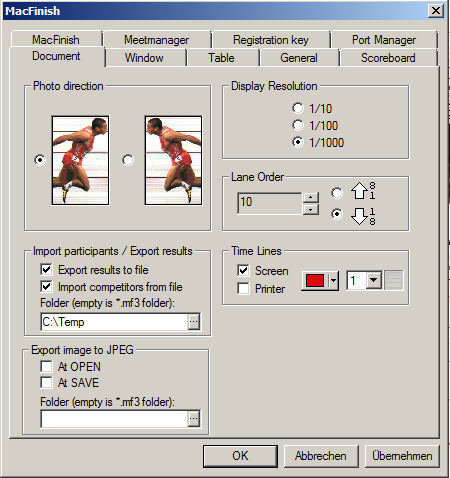Toggle Screen time lines checkbox
The image size is (450, 478).
243,270
